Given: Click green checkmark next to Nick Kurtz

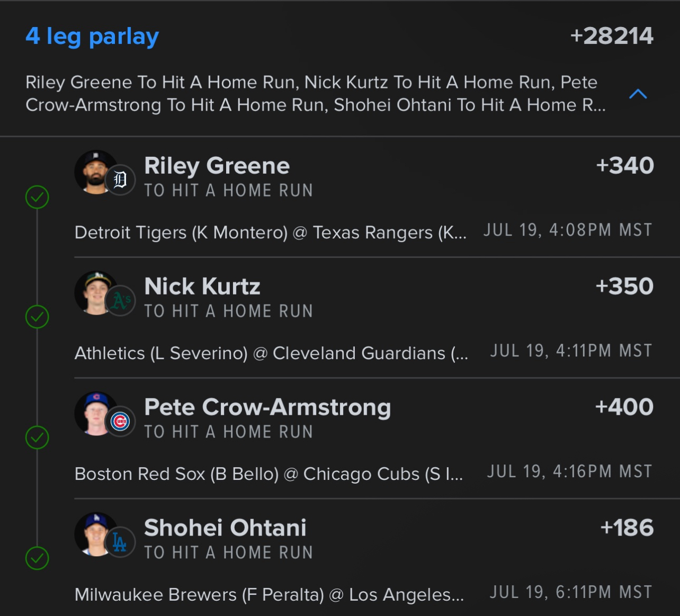Looking at the screenshot, I should (x=37, y=317).
